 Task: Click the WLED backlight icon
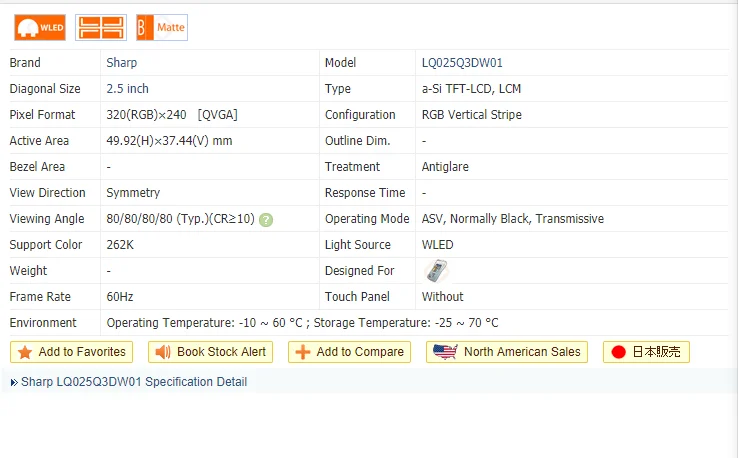[x=40, y=27]
